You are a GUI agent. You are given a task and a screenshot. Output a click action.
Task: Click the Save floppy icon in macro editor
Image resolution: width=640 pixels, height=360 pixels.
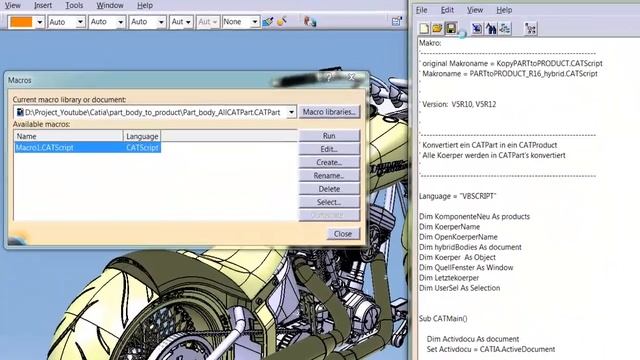[451, 28]
